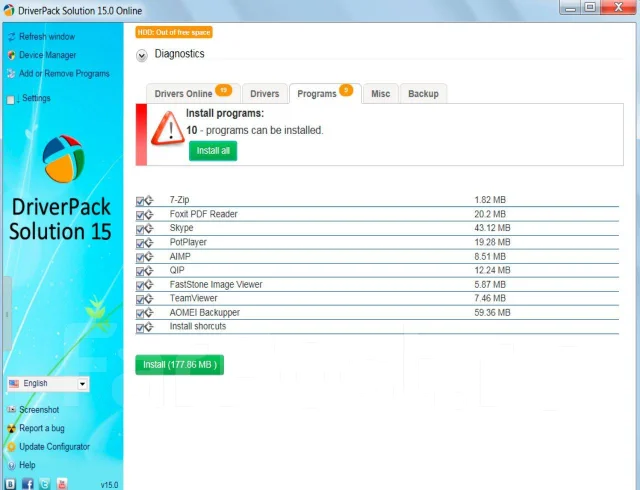Open the Twitter social icon
This screenshot has width=640, height=490.
44,484
